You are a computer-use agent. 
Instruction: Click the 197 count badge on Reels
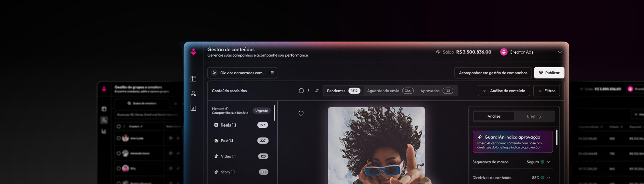pos(262,125)
